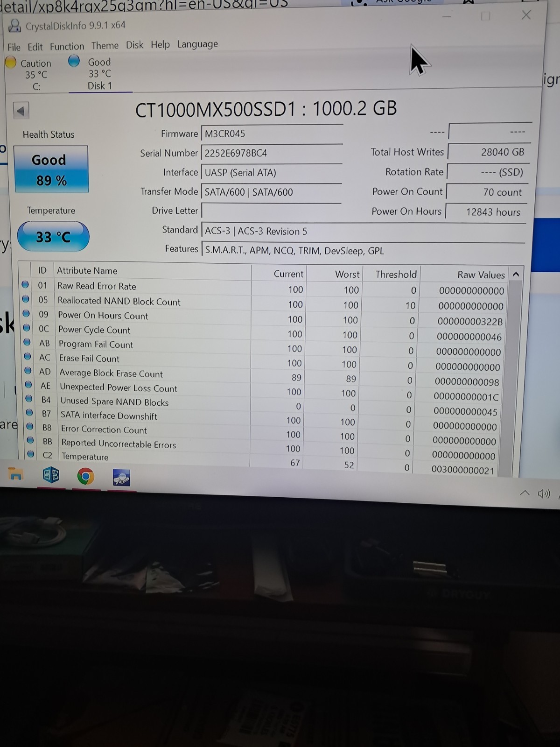Click the Power On Hours value
The height and width of the screenshot is (747, 560).
tap(487, 211)
